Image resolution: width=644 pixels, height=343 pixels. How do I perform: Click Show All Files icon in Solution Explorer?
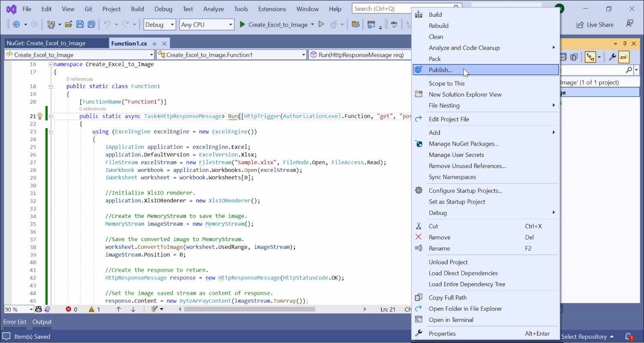click(x=574, y=57)
